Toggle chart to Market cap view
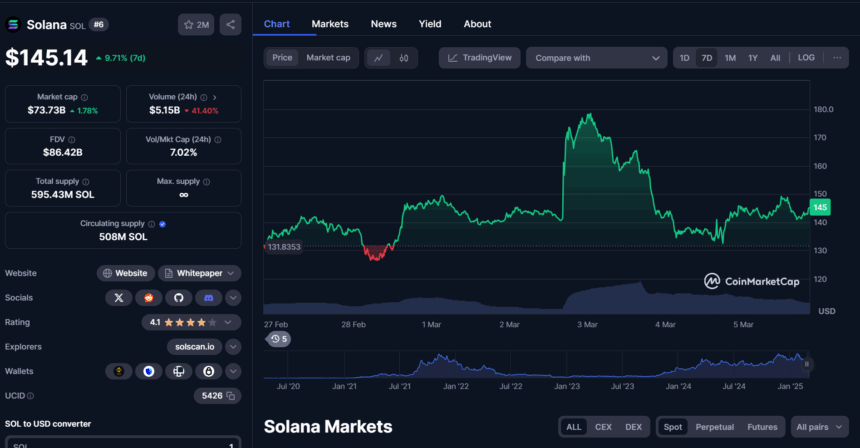This screenshot has height=448, width=860. pyautogui.click(x=328, y=58)
